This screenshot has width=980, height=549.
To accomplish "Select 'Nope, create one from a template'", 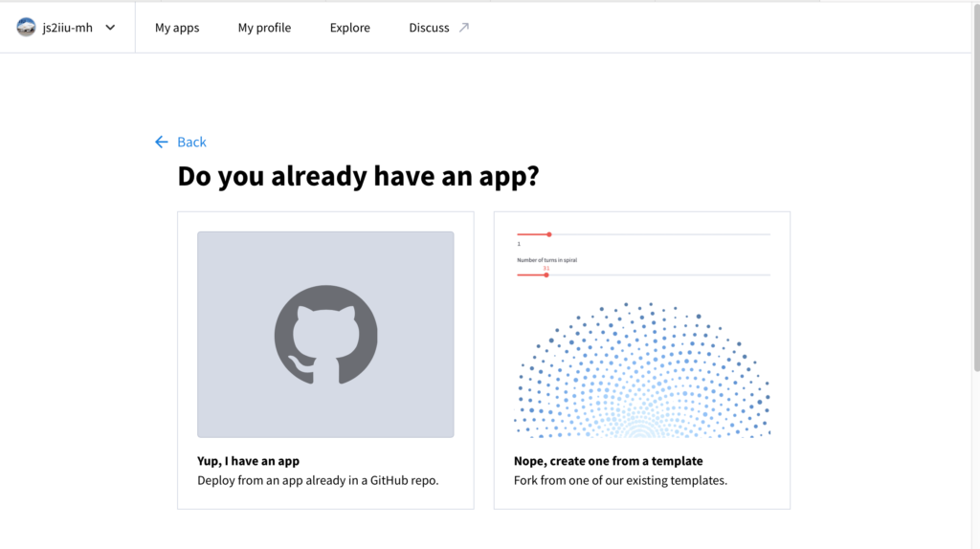I will point(608,461).
